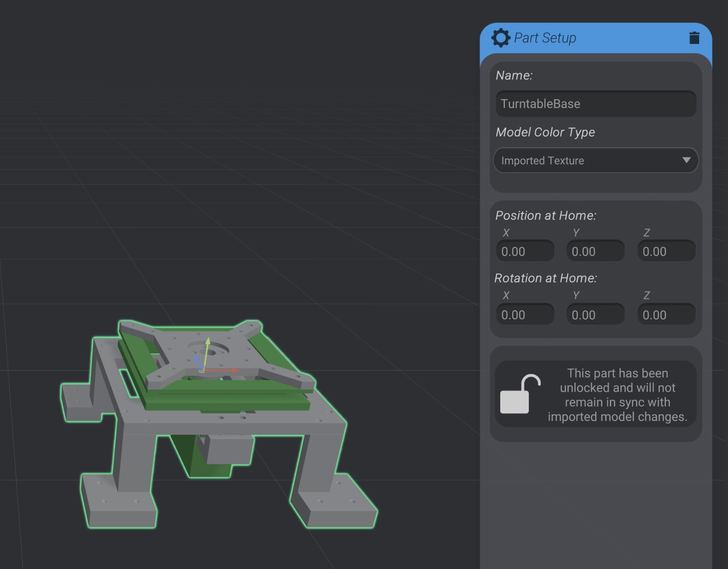Delete the part using the trash icon
The image size is (728, 569).
click(695, 38)
